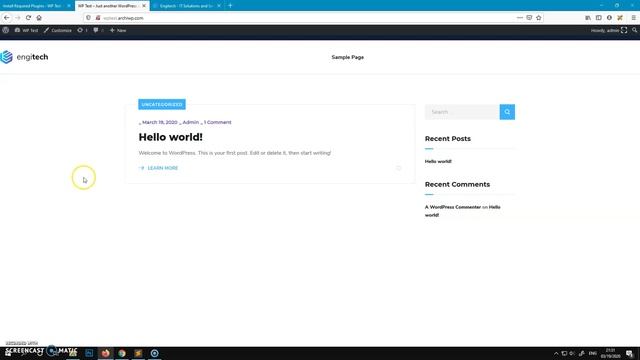This screenshot has height=360, width=640.
Task: Go back with the browser back arrow
Action: tap(7, 18)
